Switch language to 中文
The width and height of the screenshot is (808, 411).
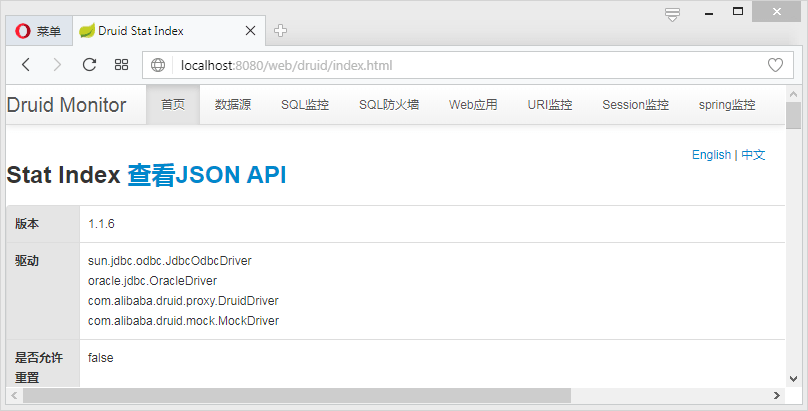click(x=753, y=155)
